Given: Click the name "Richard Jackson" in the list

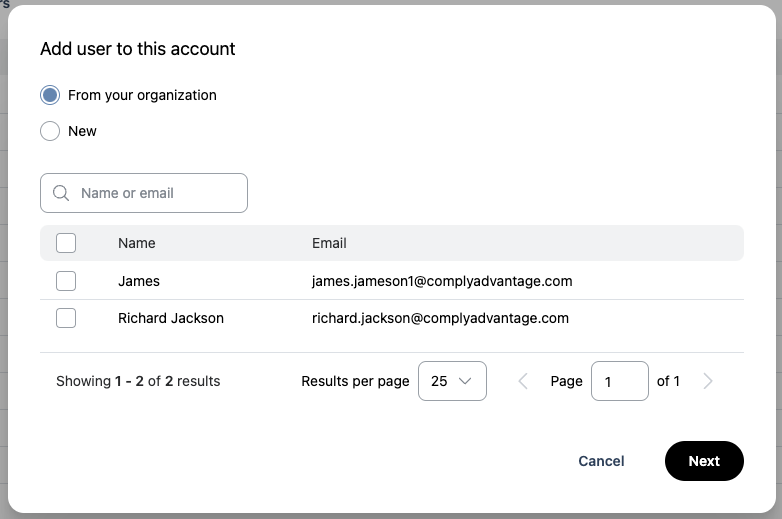Looking at the screenshot, I should (x=171, y=318).
